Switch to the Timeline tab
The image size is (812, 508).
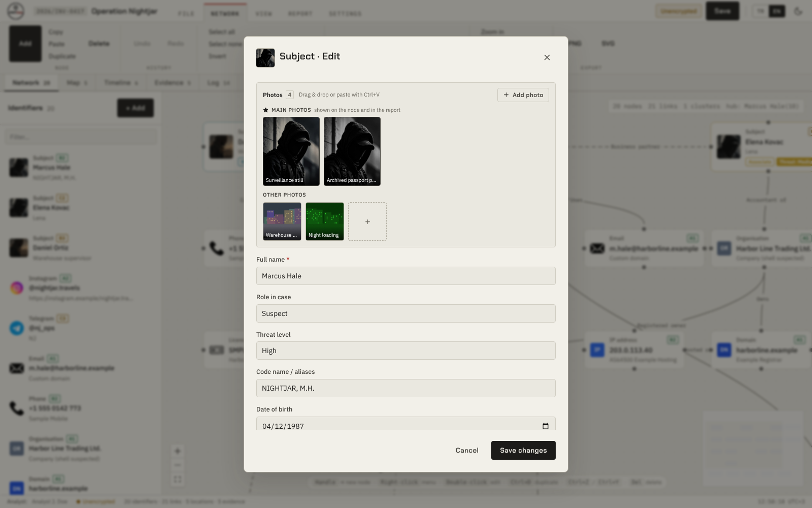coord(121,82)
